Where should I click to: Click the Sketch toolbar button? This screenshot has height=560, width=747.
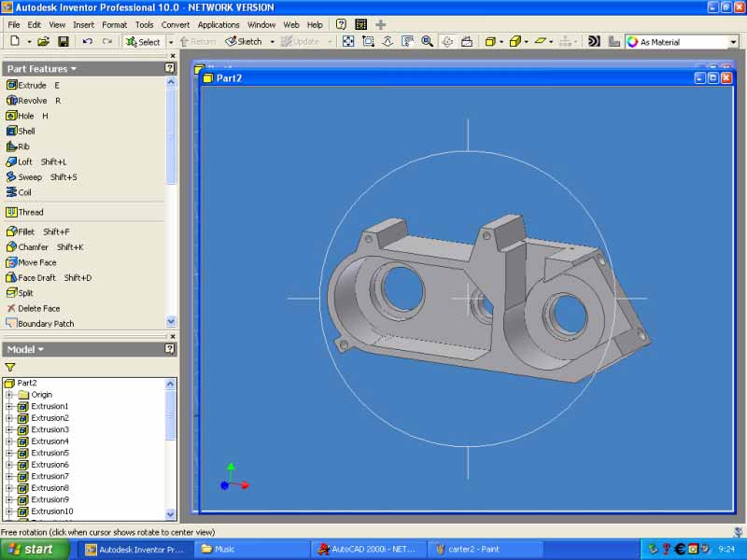point(244,42)
